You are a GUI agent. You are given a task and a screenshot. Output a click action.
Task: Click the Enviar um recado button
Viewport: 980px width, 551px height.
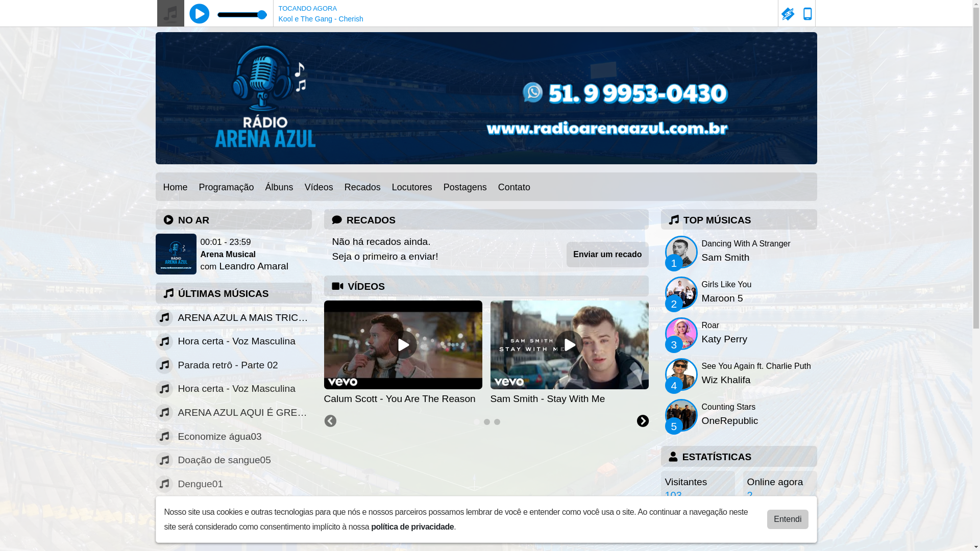607,255
